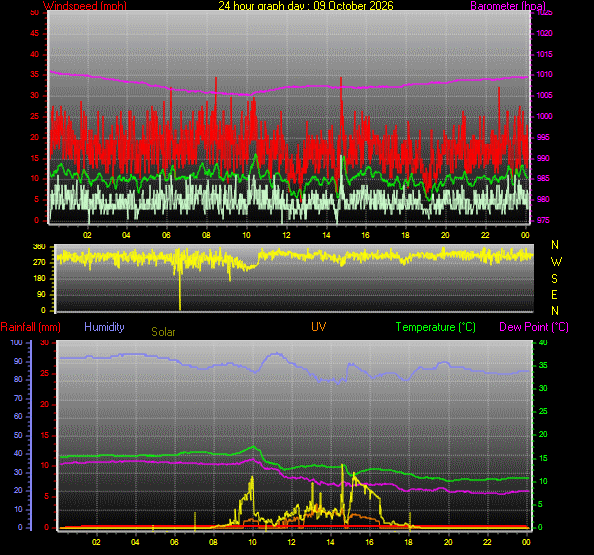This screenshot has width=594, height=555.
Task: Click the 1020 barometer axis value
Action: 544,34
